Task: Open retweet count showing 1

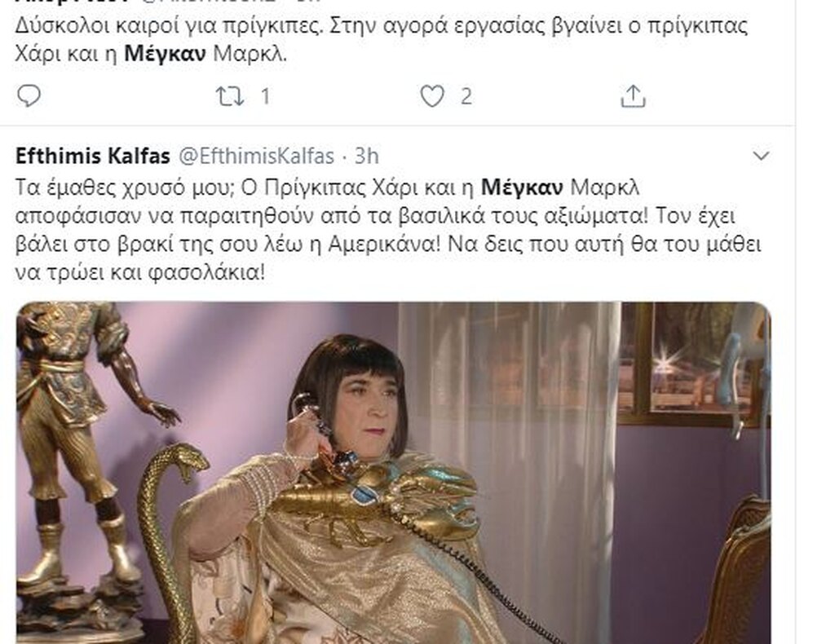Action: (265, 97)
